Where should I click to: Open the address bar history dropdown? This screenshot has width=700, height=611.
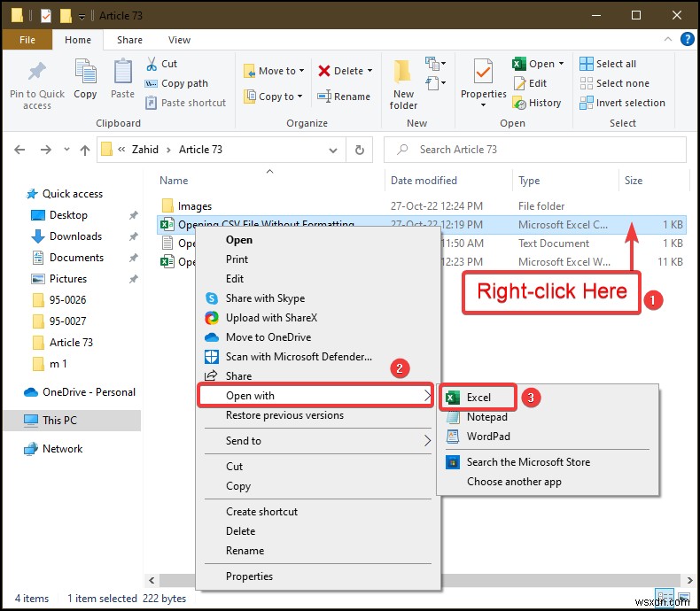[333, 151]
